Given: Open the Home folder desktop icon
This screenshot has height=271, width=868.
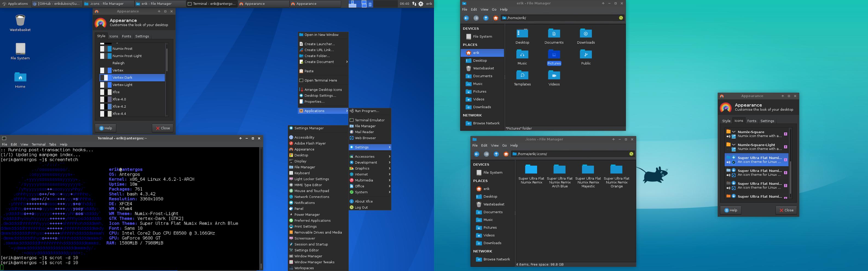Looking at the screenshot, I should pos(20,80).
